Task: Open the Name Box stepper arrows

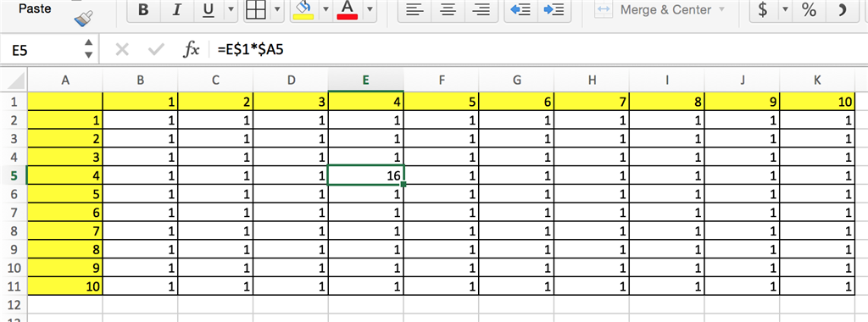Action: point(88,49)
